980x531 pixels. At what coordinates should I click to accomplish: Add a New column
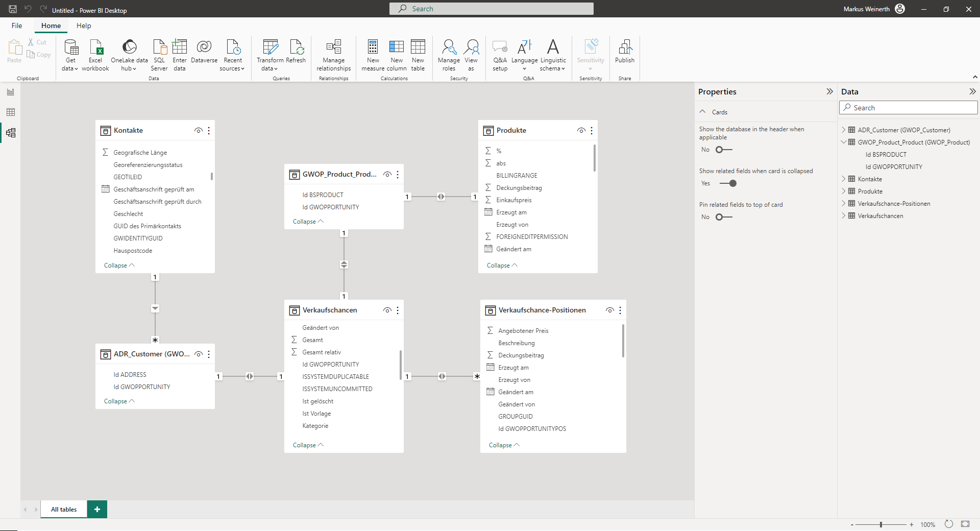[397, 55]
